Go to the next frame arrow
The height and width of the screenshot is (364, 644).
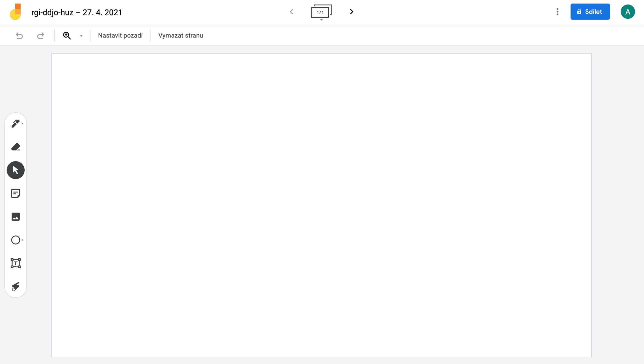tap(351, 12)
